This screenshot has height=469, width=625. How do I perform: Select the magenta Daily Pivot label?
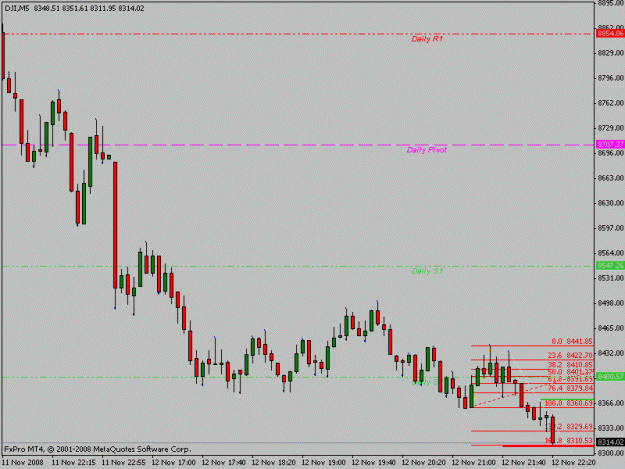pyautogui.click(x=426, y=150)
